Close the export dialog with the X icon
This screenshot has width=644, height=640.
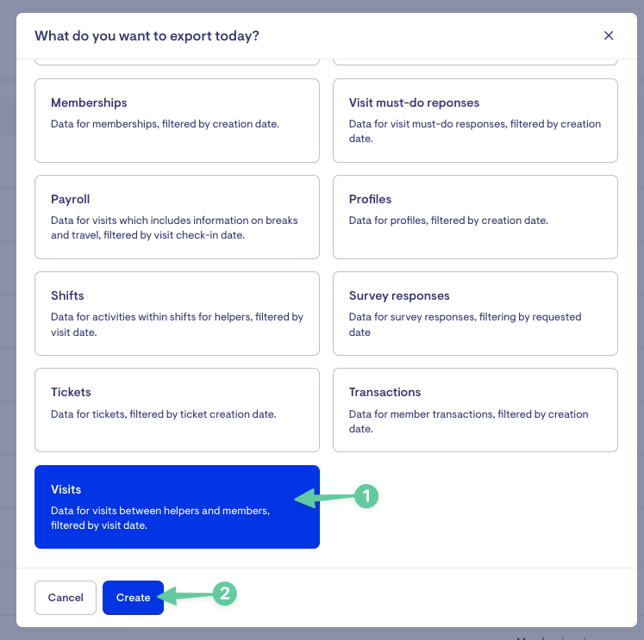(x=608, y=36)
